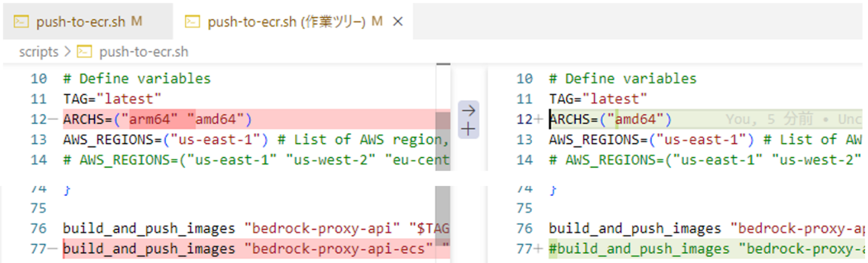The height and width of the screenshot is (263, 868).
Task: Click the file icon on the 作業ツリー tab
Action: 192,22
